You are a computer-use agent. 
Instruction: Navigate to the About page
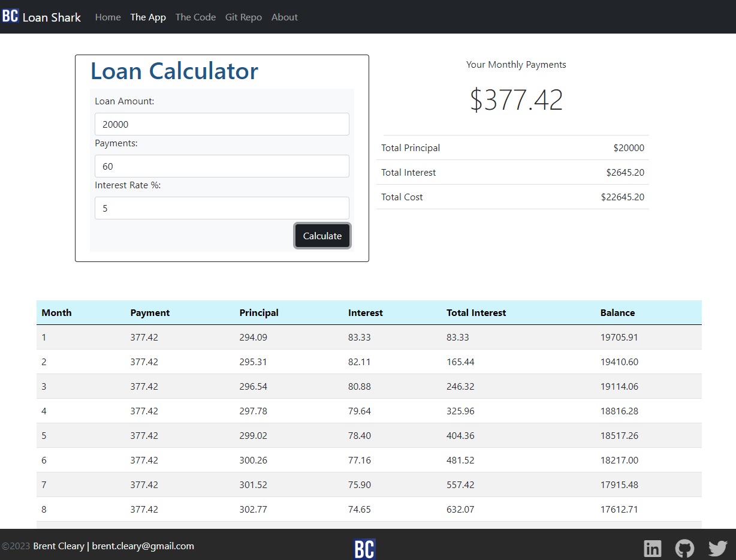tap(285, 17)
